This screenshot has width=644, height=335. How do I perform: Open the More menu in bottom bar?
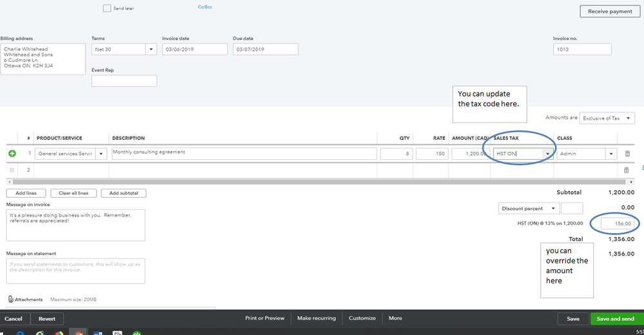[x=395, y=318]
